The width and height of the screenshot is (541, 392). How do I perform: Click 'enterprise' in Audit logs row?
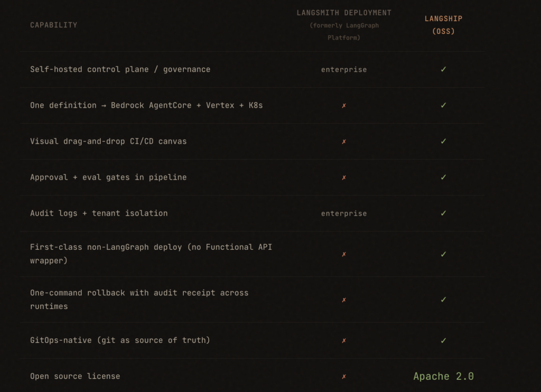pyautogui.click(x=344, y=213)
